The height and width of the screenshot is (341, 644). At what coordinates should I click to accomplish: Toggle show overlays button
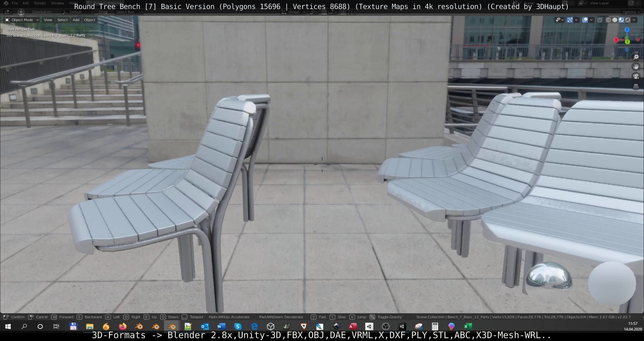click(x=585, y=20)
